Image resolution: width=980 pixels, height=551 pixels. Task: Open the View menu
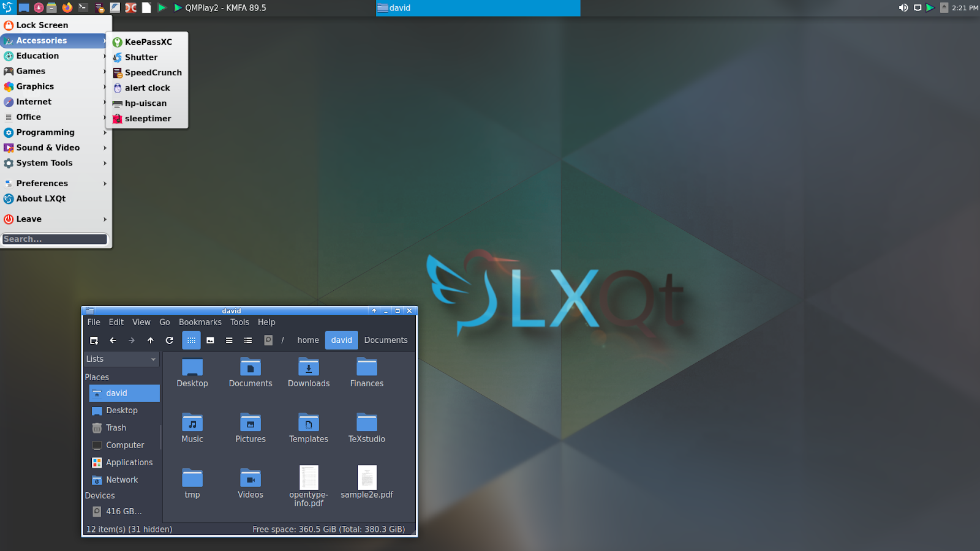141,322
